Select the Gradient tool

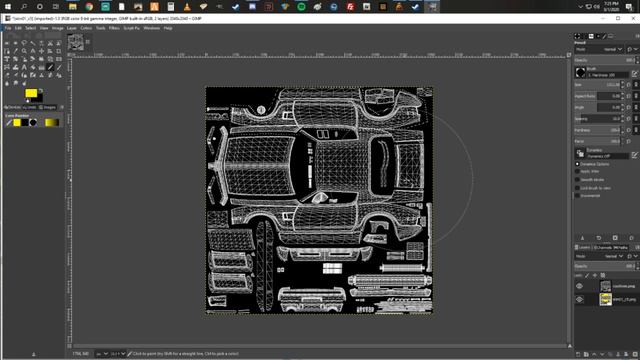tap(41, 67)
